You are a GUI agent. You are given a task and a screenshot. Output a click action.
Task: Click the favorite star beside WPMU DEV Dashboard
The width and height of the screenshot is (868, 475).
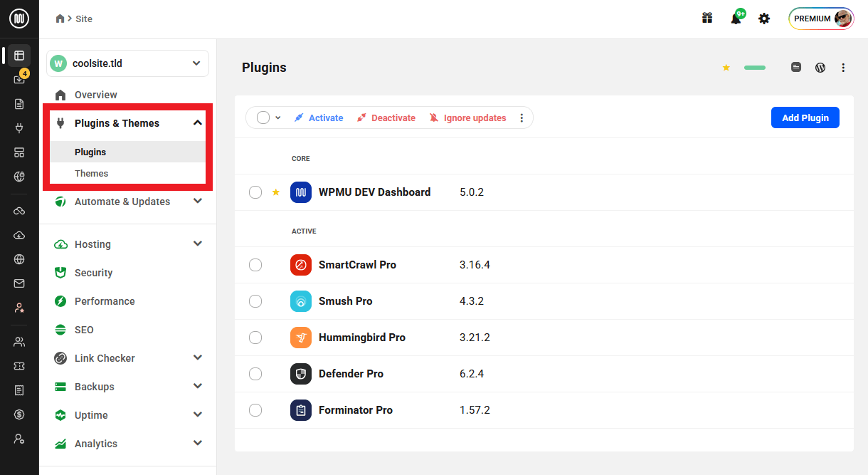click(x=276, y=192)
